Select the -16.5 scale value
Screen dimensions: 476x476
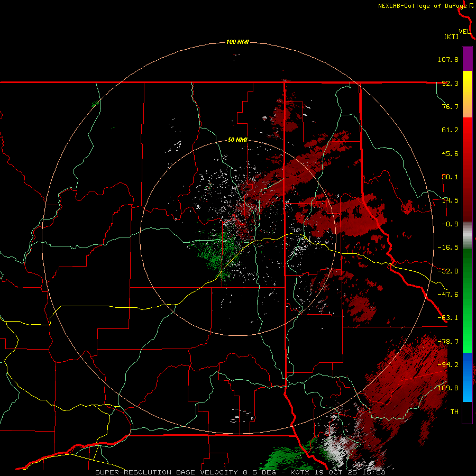click(x=448, y=248)
